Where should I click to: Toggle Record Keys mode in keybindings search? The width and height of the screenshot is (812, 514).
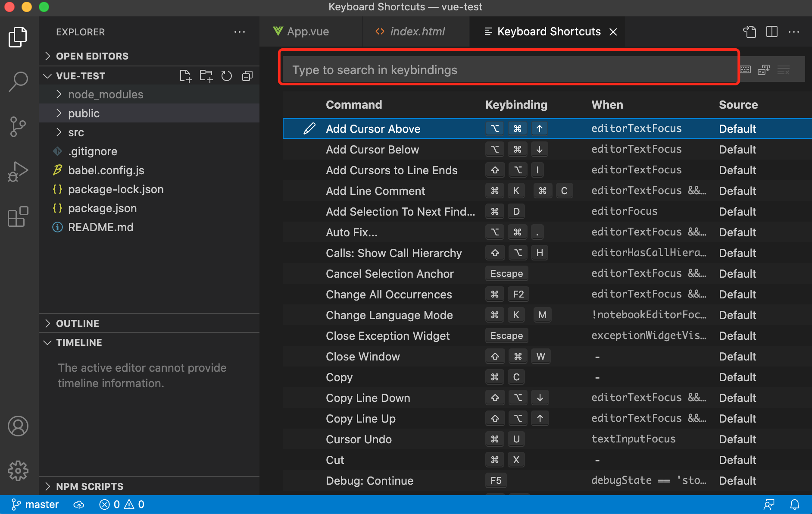click(x=746, y=70)
